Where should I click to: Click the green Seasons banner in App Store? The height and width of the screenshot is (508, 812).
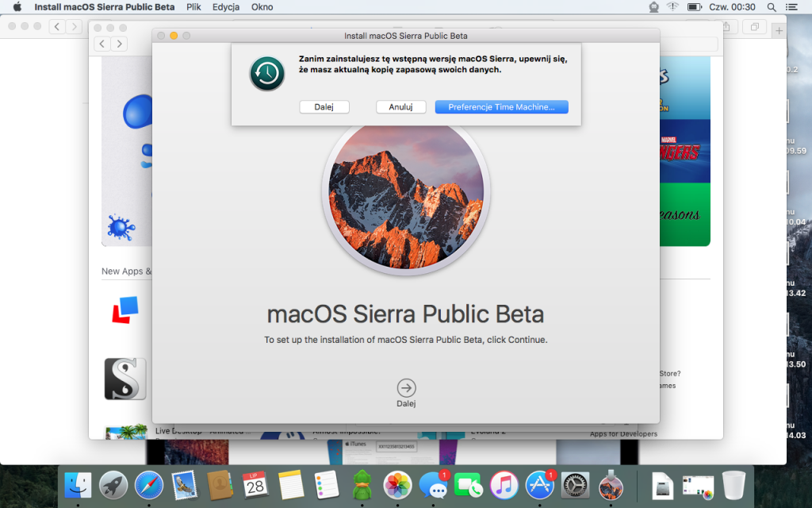pyautogui.click(x=684, y=214)
